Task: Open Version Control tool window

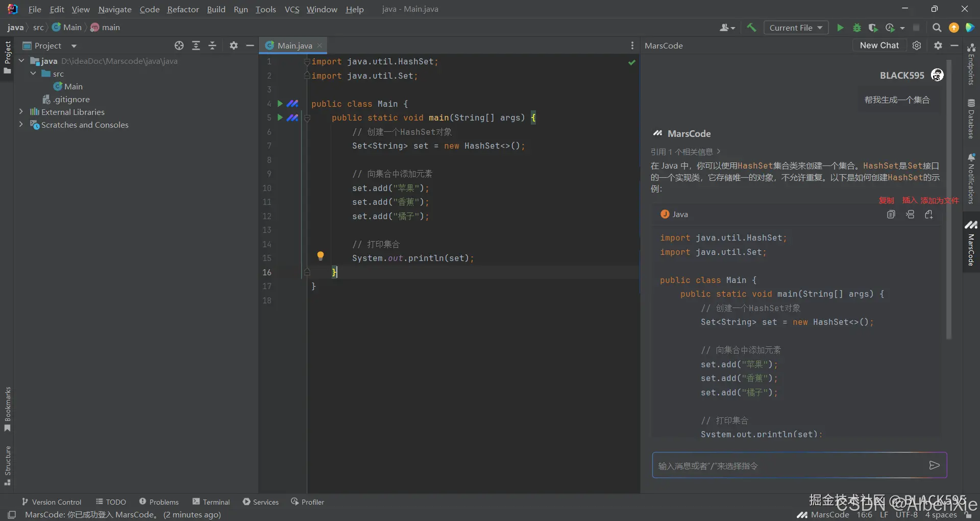Action: point(52,502)
